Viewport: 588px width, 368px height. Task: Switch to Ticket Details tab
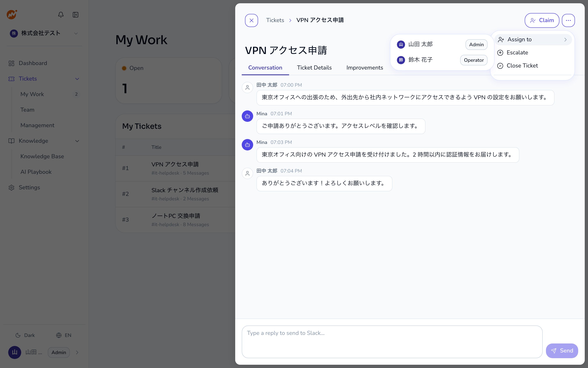click(314, 68)
